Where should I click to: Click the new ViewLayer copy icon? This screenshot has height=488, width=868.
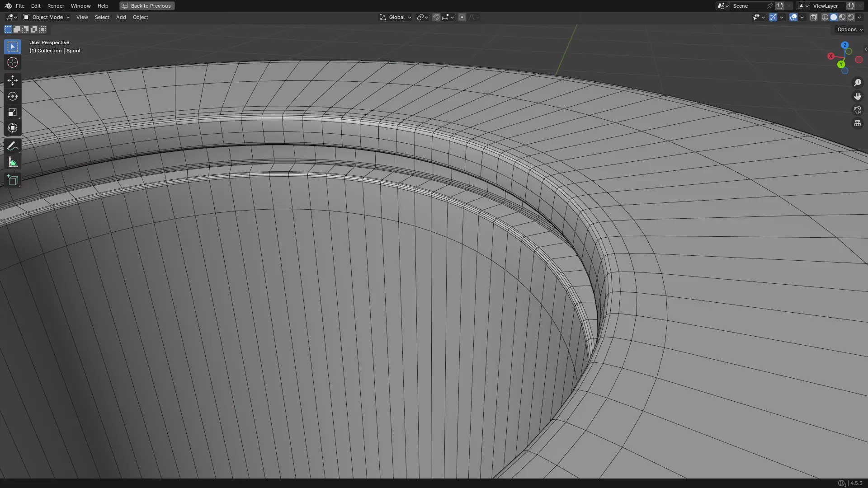click(851, 6)
